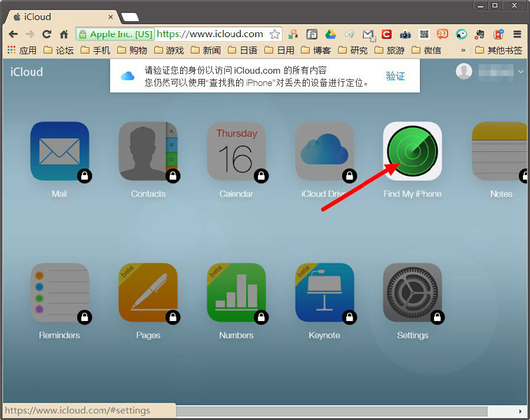Click the user avatar picture

(x=464, y=71)
